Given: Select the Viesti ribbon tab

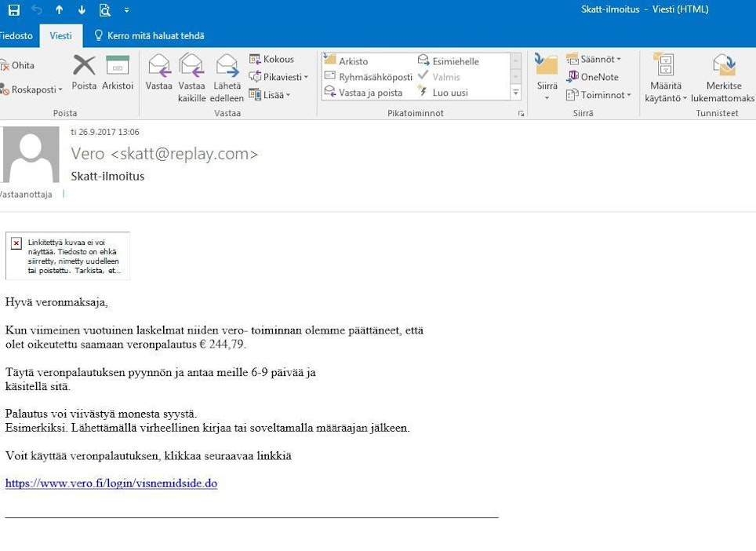Looking at the screenshot, I should 60,36.
